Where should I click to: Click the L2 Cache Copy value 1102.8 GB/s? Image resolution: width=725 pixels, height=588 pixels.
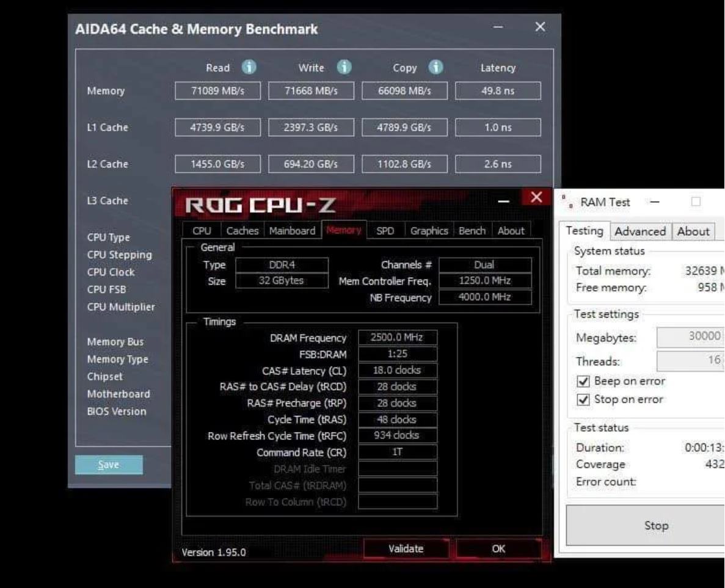click(404, 164)
